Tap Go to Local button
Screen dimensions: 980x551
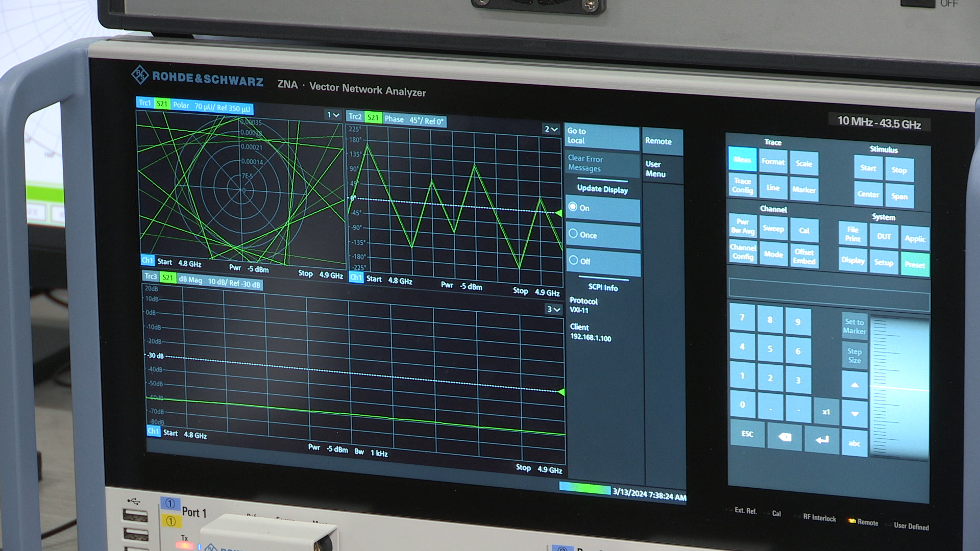602,136
